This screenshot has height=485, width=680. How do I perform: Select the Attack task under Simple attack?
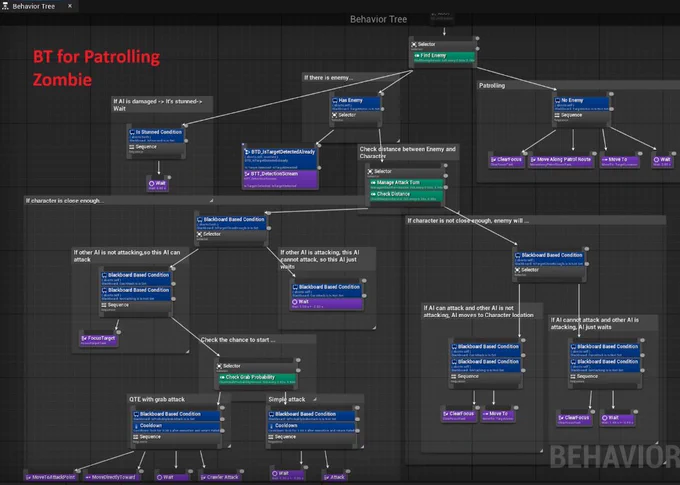click(334, 477)
